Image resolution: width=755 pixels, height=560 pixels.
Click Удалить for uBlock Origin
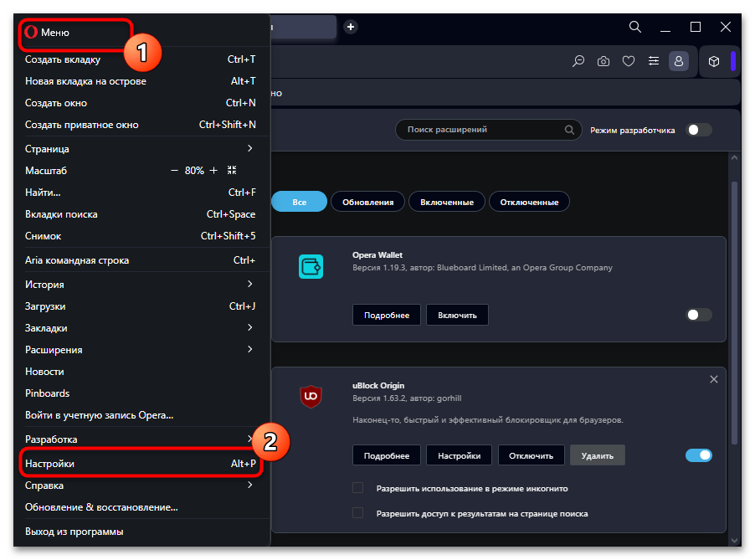598,455
